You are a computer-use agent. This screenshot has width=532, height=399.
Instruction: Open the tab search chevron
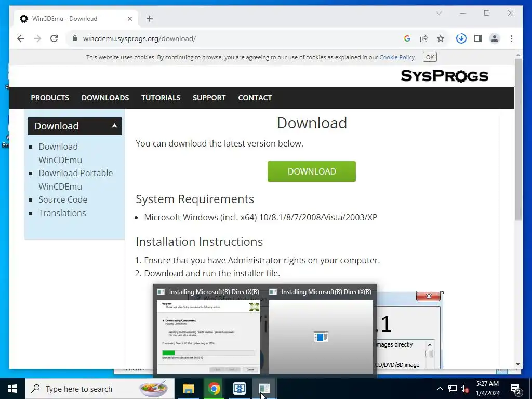[x=438, y=13]
